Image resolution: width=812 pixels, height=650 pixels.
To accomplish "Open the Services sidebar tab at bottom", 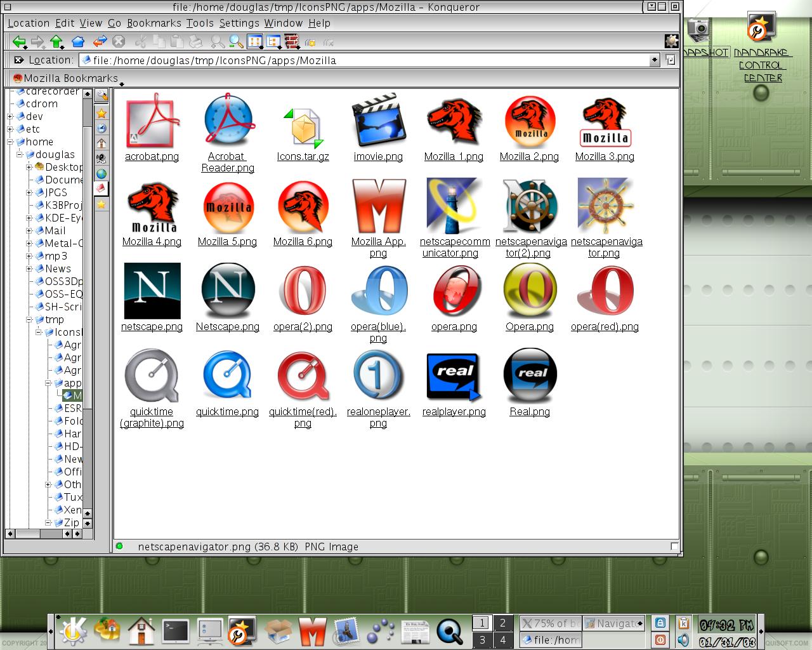I will [101, 204].
